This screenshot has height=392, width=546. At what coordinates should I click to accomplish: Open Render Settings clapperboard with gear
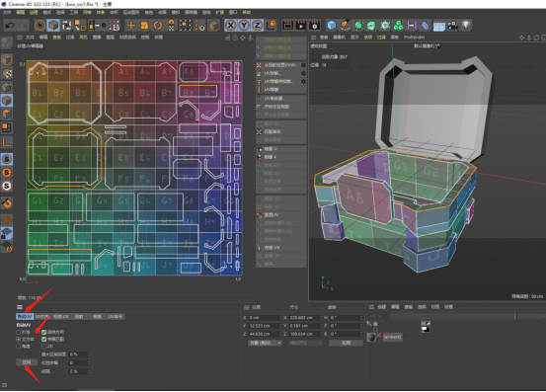314,26
